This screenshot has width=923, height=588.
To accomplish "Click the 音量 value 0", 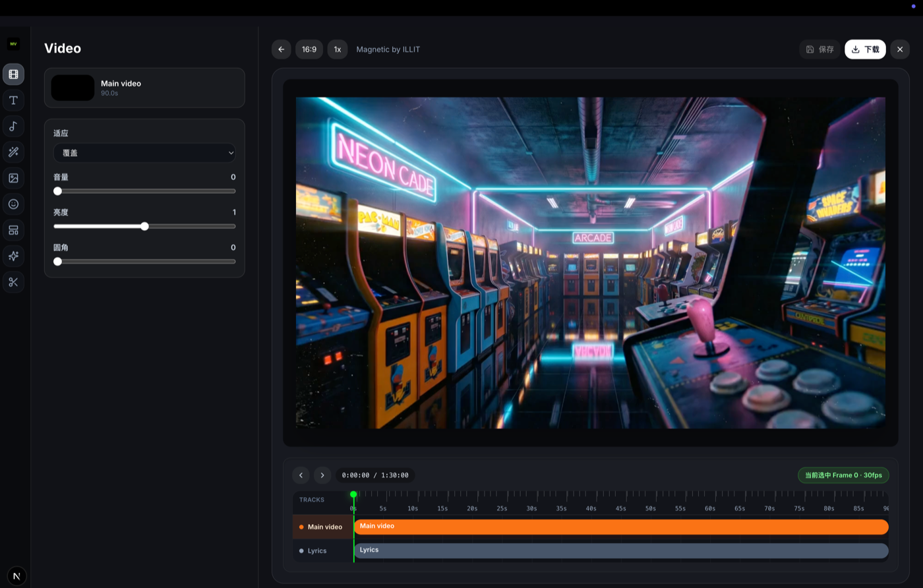I will [233, 177].
